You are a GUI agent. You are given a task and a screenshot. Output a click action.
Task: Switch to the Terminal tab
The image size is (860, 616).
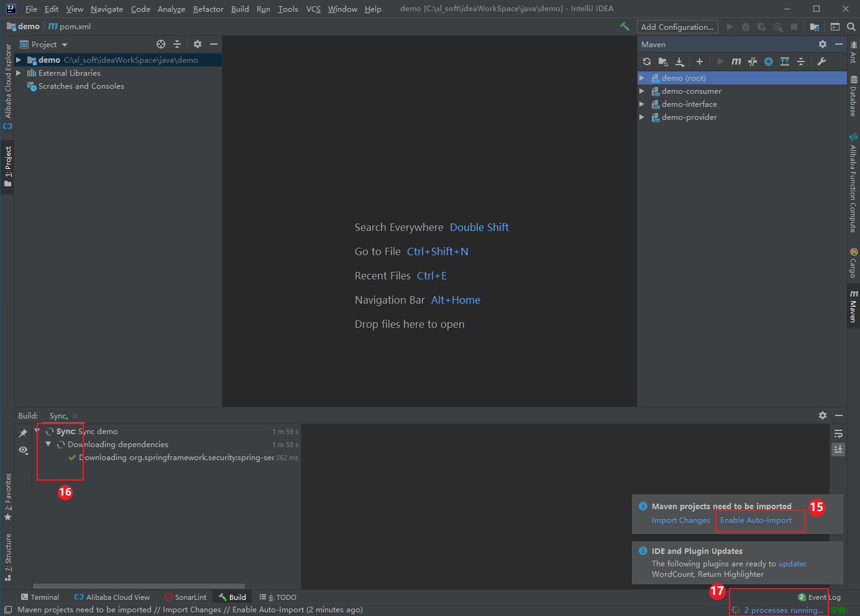click(x=40, y=597)
